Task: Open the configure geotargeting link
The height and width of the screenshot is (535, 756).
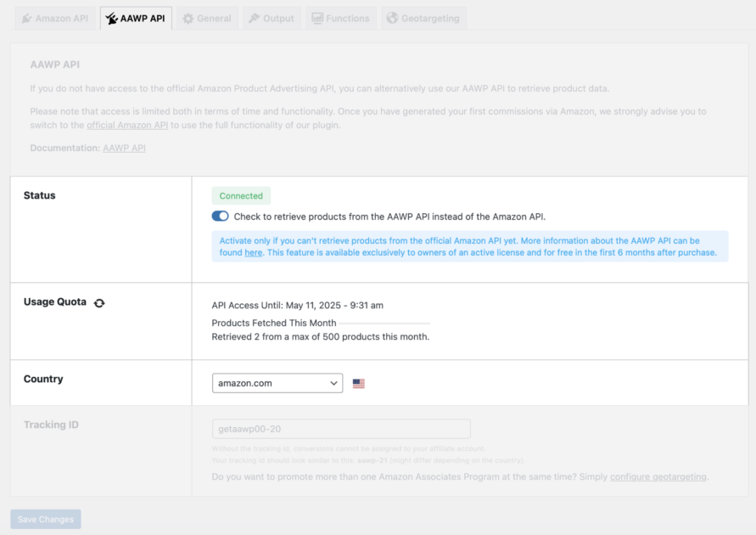Action: click(x=658, y=476)
